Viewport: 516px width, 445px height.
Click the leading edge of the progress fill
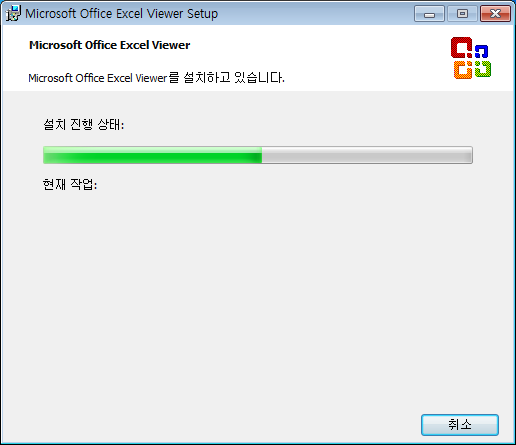pyautogui.click(x=261, y=155)
